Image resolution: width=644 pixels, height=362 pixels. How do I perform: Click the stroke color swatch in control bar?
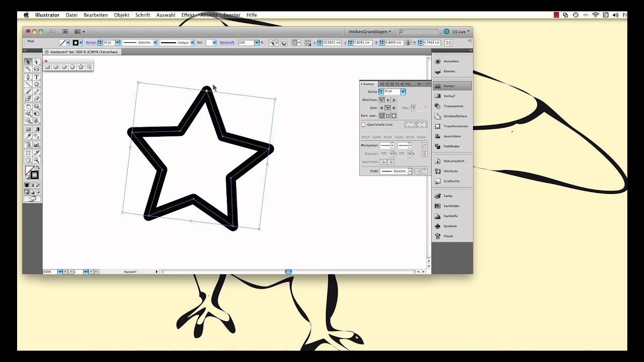pos(76,43)
